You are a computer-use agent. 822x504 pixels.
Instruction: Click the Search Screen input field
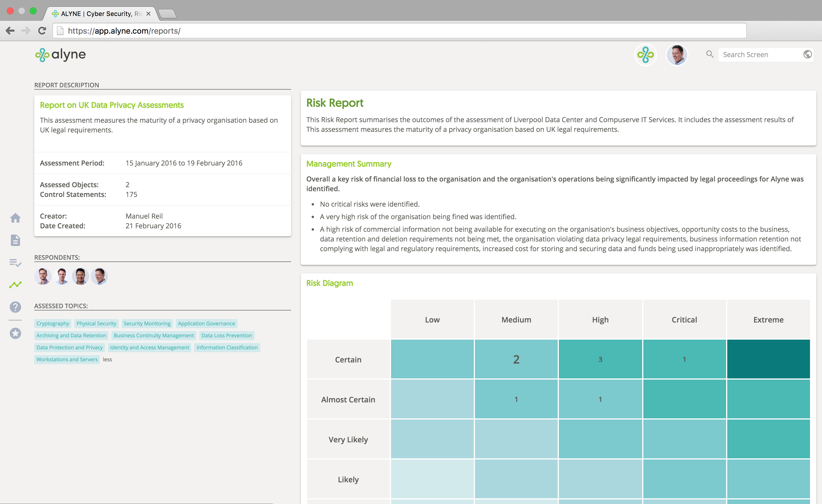pyautogui.click(x=760, y=55)
